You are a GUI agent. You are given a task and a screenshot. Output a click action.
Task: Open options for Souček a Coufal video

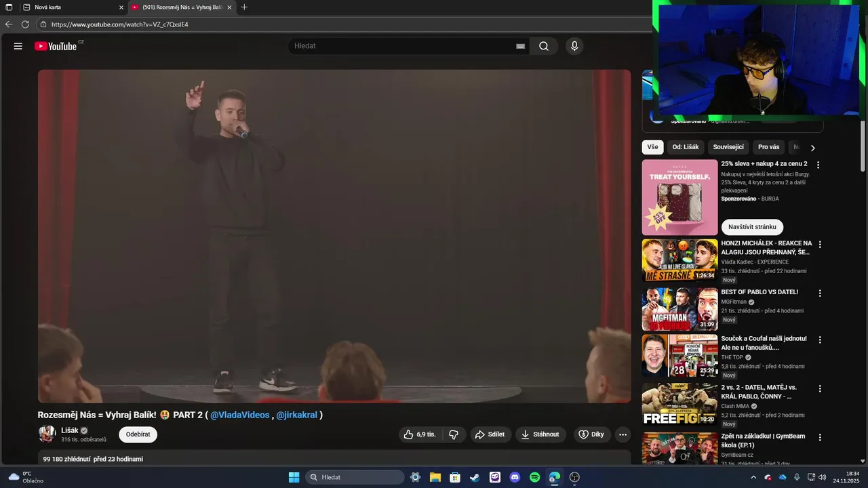click(x=820, y=340)
